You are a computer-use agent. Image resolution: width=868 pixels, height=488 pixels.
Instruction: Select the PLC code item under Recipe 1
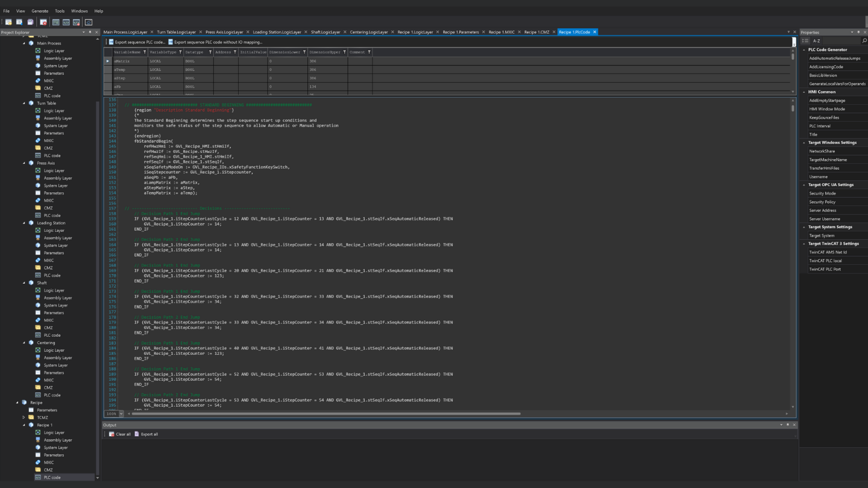click(52, 477)
